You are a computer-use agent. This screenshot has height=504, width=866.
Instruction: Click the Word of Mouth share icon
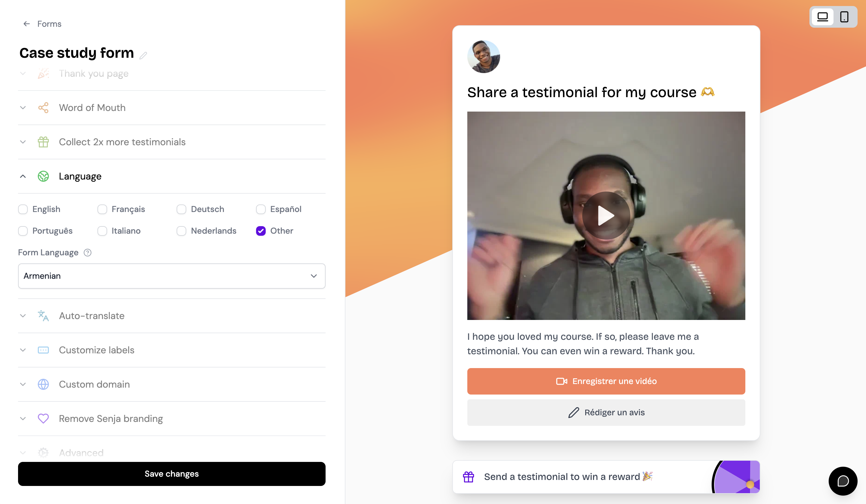pos(43,107)
